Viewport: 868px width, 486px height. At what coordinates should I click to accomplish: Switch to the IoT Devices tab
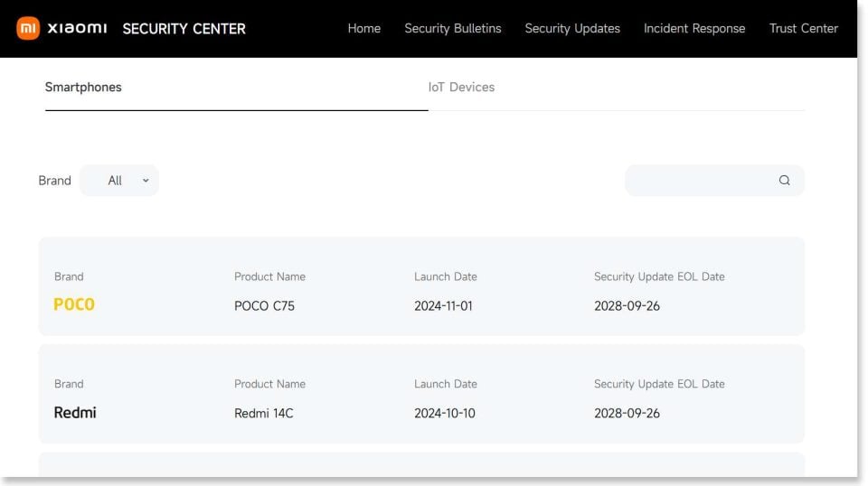[x=461, y=88]
